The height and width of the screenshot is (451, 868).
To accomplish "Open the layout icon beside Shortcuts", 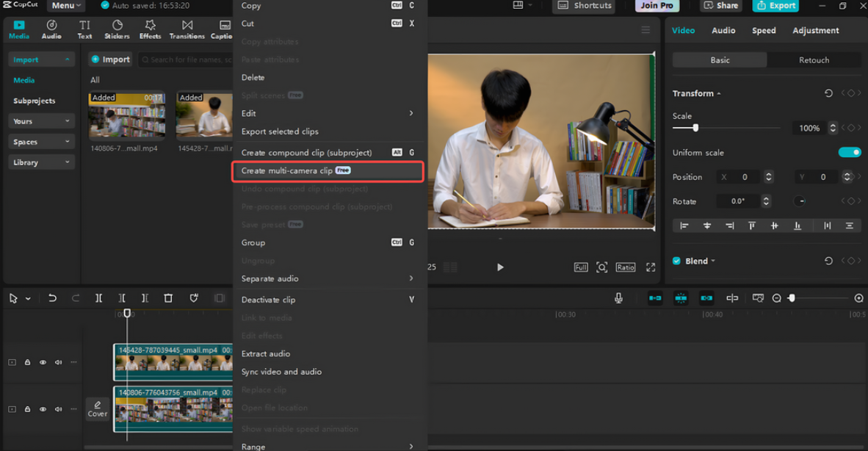I will (x=518, y=5).
